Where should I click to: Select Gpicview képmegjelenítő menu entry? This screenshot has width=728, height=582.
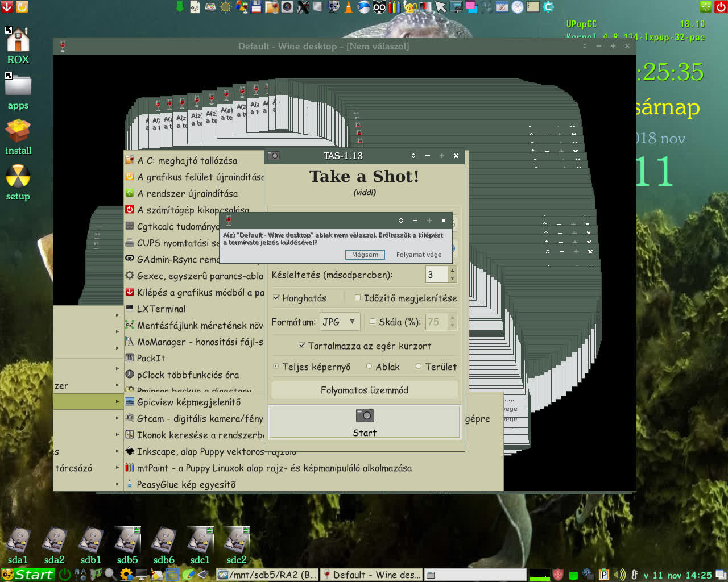tap(194, 402)
